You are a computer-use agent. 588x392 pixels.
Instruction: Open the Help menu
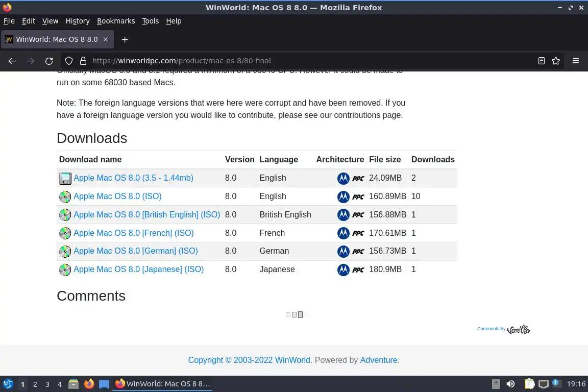coord(174,21)
